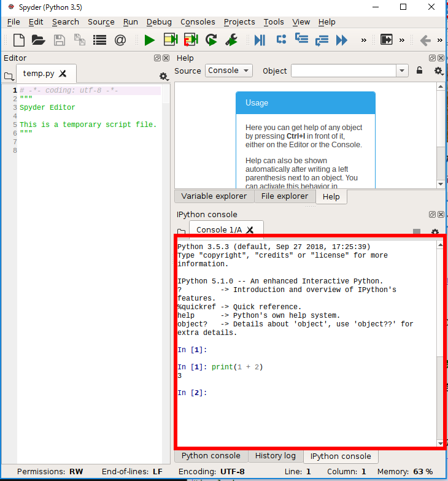Browse IPython console tabs icon
This screenshot has width=448, height=481.
[182, 232]
